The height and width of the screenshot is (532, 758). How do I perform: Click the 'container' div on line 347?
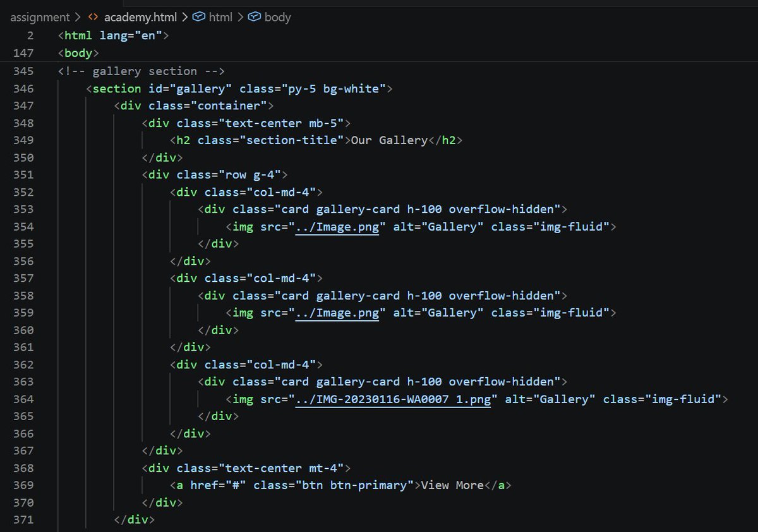(x=193, y=106)
